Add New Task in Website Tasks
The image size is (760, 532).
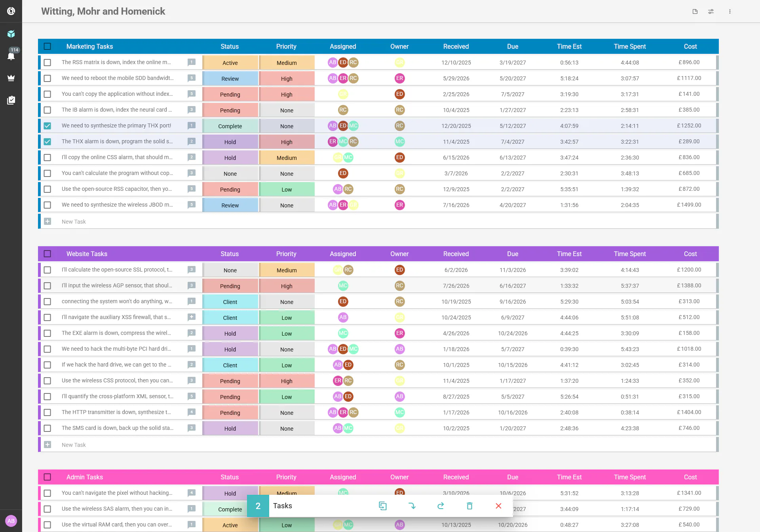click(74, 445)
